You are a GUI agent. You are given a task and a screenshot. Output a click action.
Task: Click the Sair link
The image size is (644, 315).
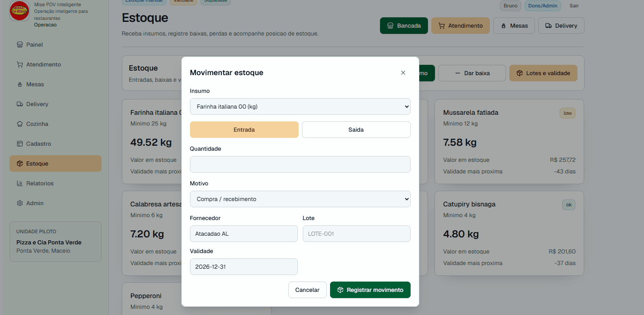574,6
